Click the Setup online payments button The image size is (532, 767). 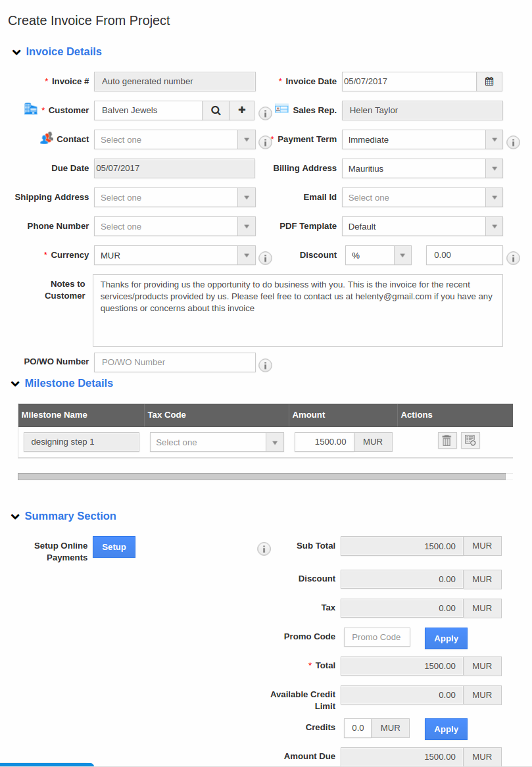click(x=114, y=547)
